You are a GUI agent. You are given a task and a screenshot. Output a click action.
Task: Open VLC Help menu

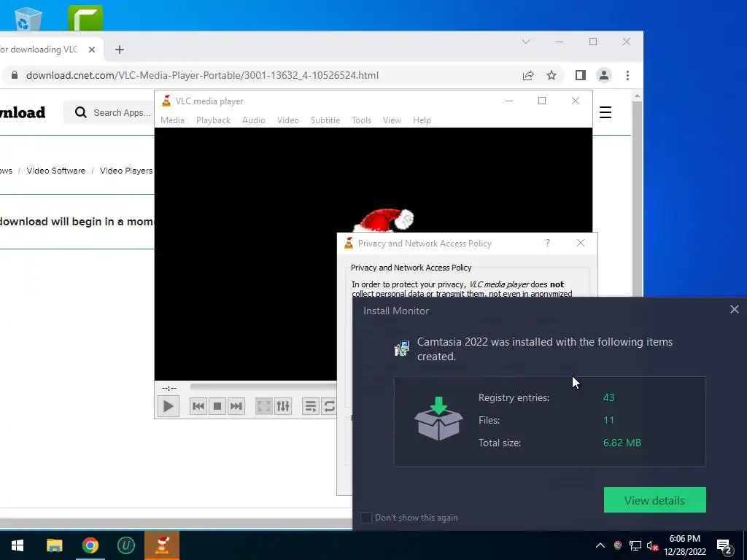tap(422, 120)
